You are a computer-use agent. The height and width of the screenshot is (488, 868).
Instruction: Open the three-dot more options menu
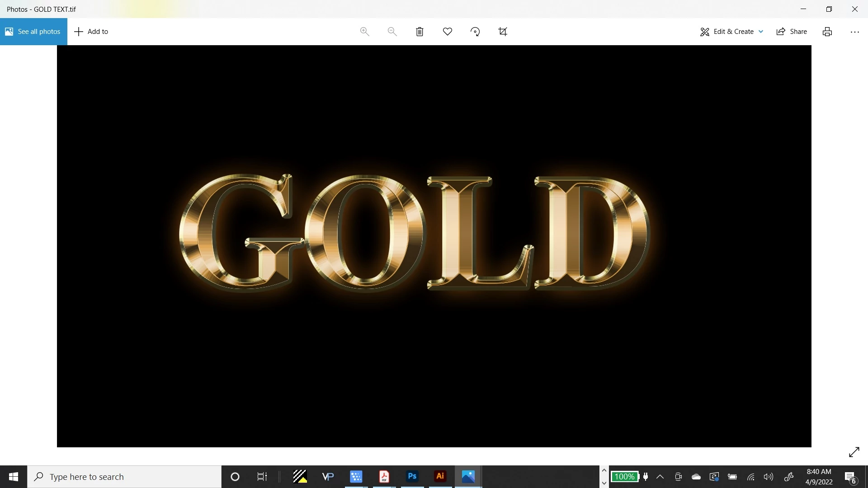click(854, 32)
